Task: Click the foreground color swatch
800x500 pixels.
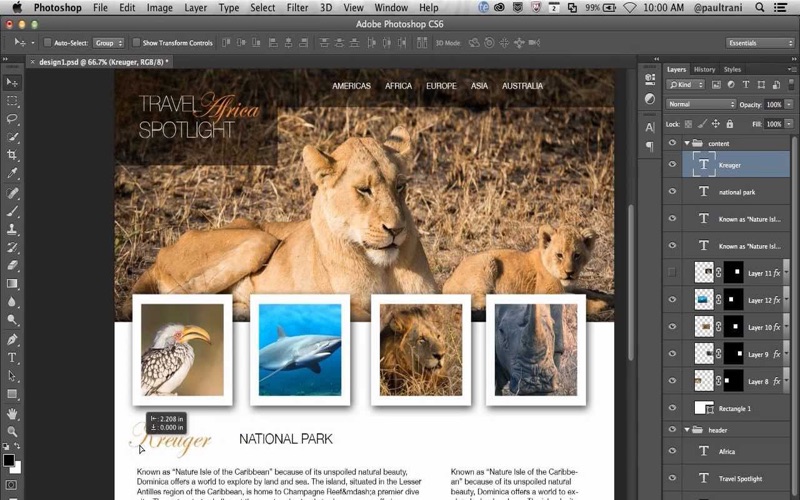Action: (x=8, y=460)
